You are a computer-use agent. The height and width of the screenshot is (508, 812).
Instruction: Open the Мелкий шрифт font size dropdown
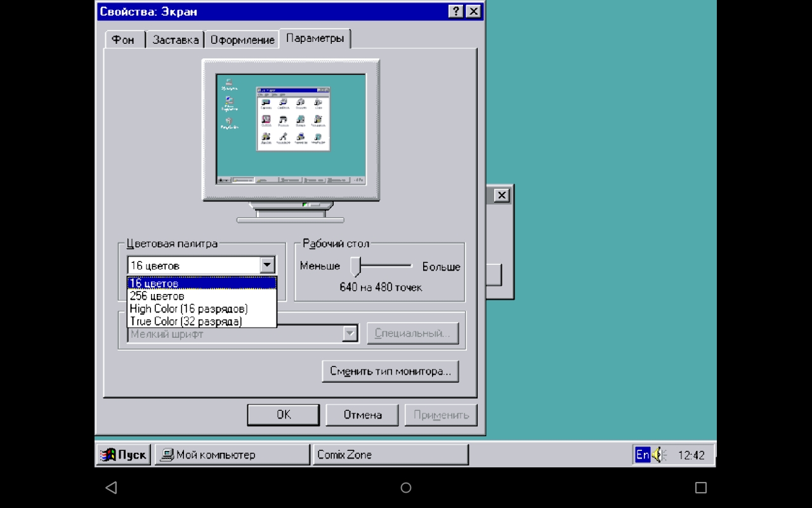(350, 333)
